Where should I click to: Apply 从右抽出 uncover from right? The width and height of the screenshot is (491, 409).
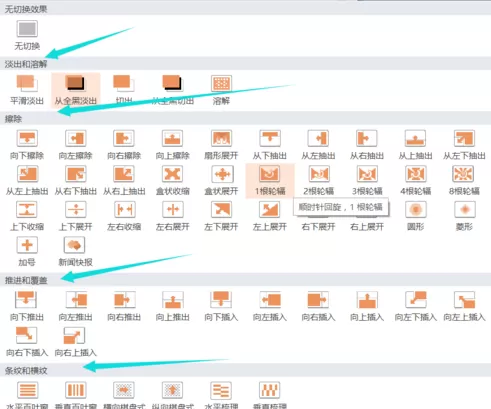pos(367,145)
